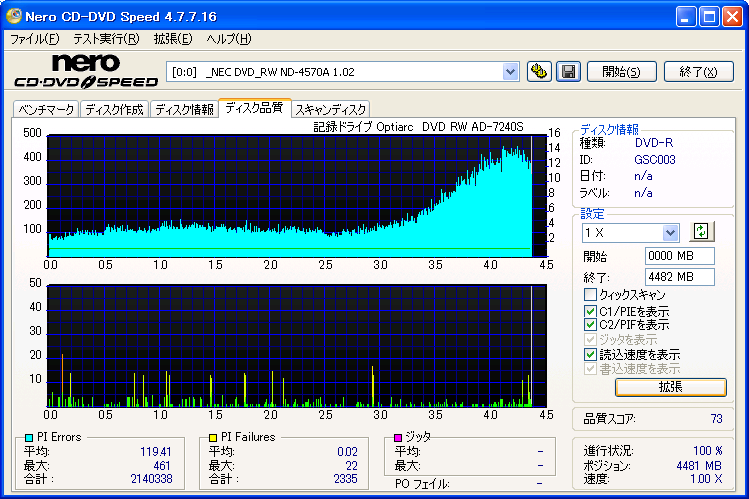Open the 拡張(E) menu
Viewport: 749px width, 499px height.
click(x=172, y=39)
